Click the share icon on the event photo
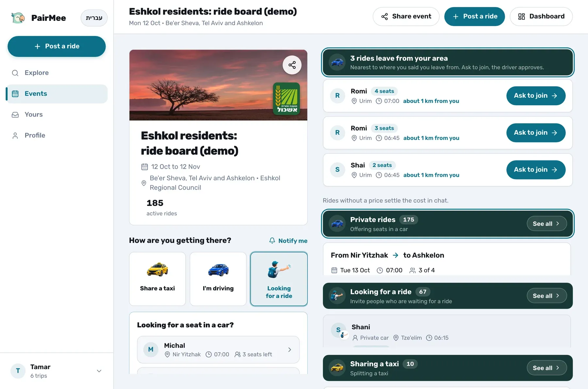 pyautogui.click(x=292, y=65)
